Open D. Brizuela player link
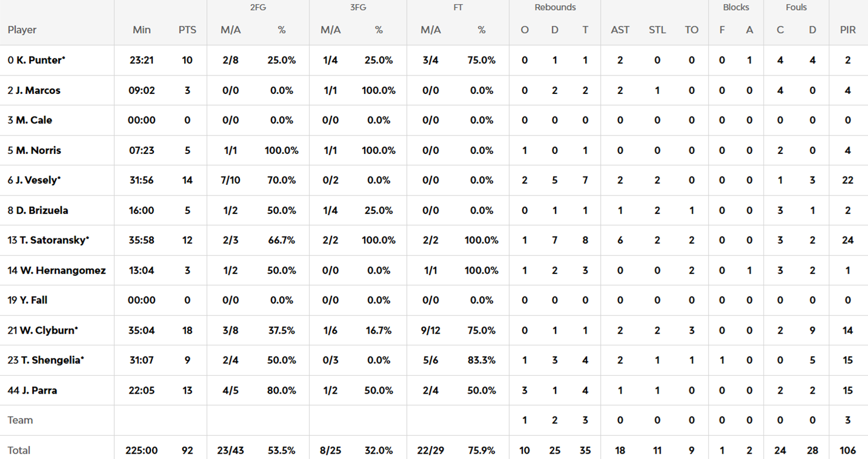868x459 pixels. tap(42, 210)
